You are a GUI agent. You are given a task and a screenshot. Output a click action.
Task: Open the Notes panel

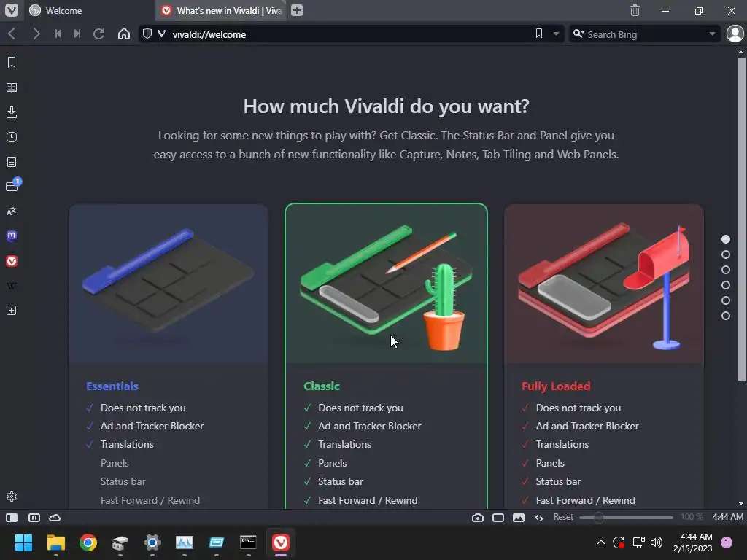[x=12, y=162]
